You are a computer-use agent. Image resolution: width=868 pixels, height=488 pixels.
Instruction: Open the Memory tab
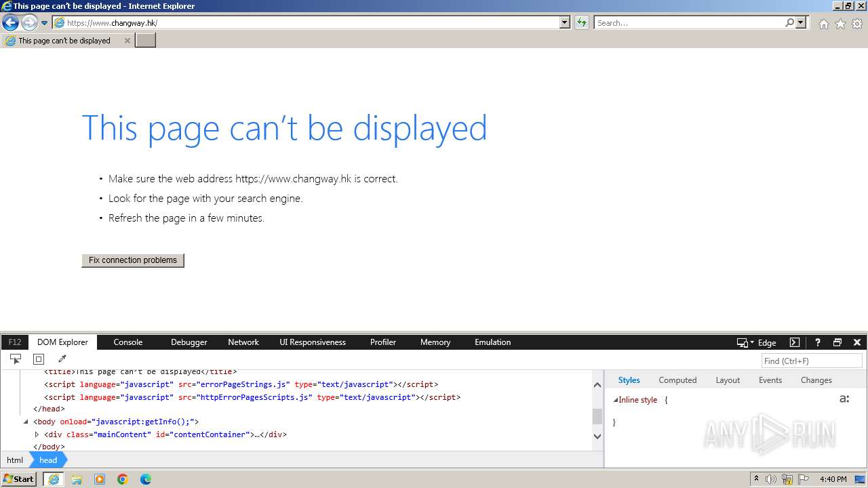435,342
